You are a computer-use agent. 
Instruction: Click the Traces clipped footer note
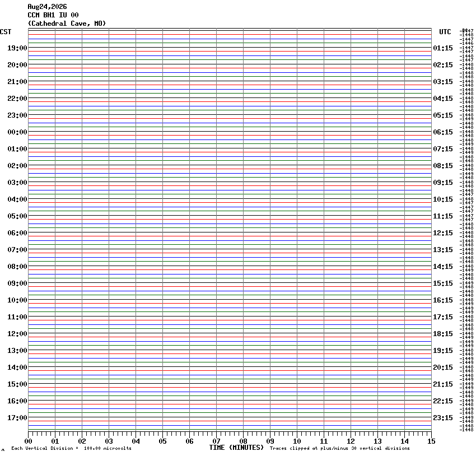(x=340, y=448)
